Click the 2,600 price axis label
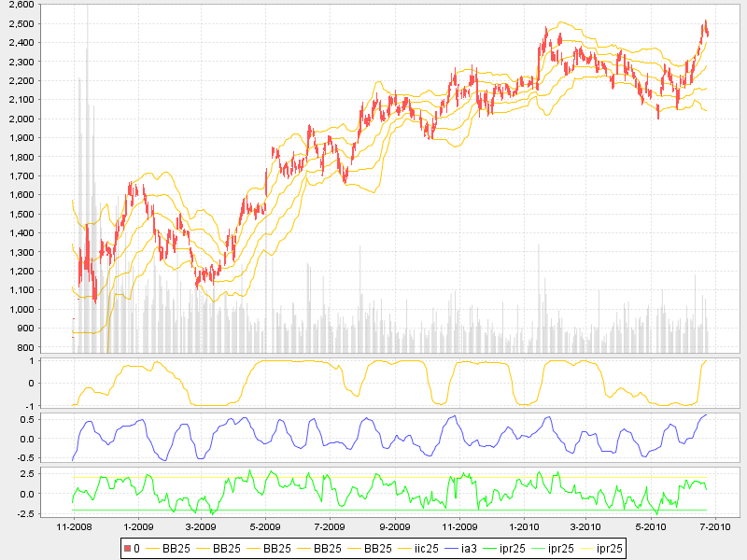Viewport: 747px width, 560px height. pos(46,5)
